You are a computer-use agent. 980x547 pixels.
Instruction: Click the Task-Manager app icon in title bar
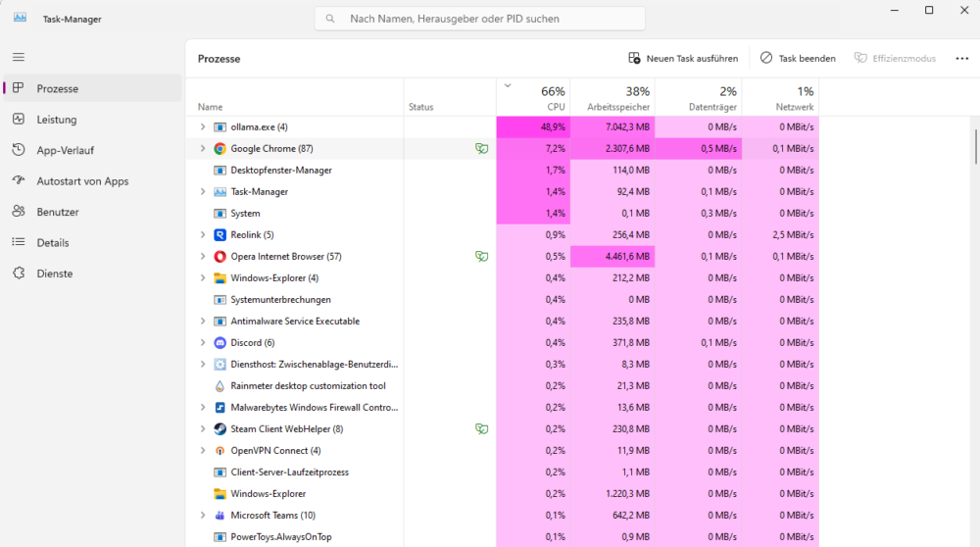pos(20,18)
